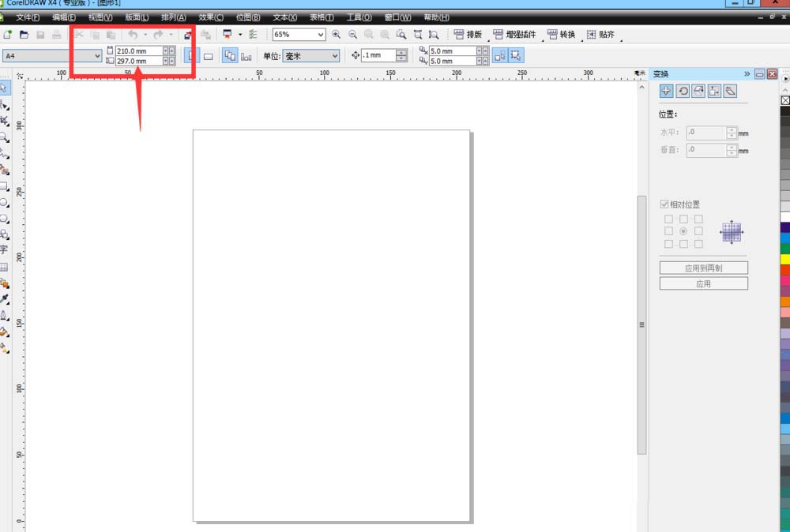The image size is (790, 532).
Task: Open the 文本(X) menu
Action: click(284, 17)
